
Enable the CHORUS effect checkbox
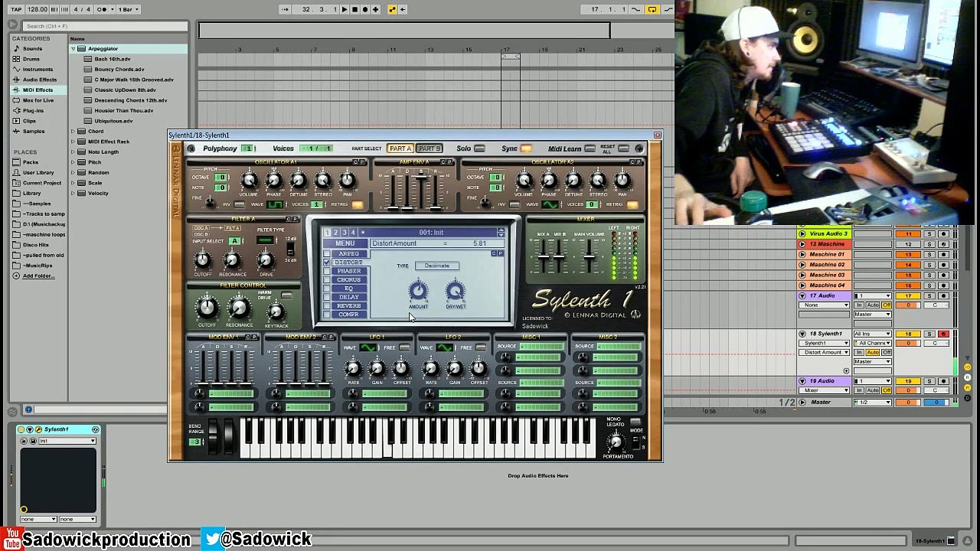[327, 279]
